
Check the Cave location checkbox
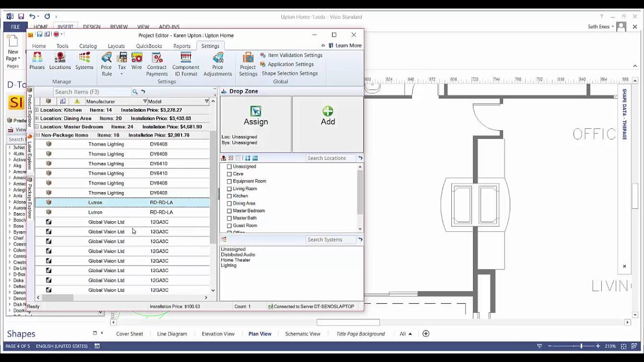pos(229,174)
